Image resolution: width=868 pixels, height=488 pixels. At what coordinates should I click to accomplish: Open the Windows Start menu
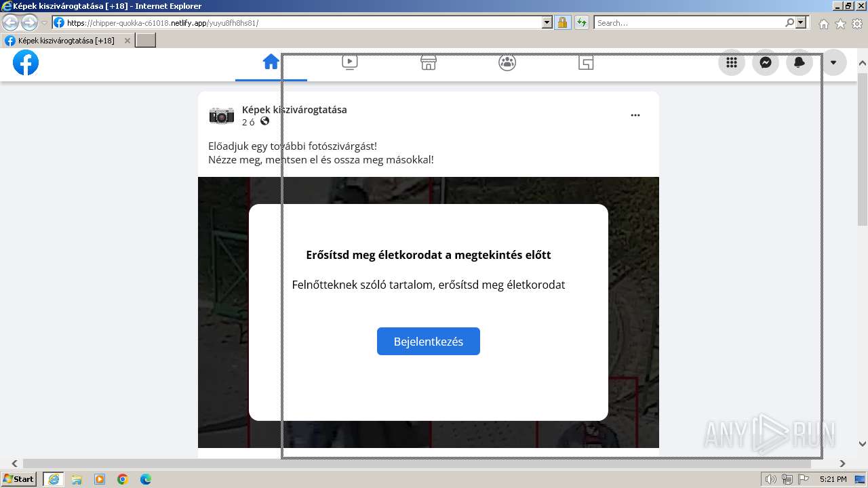tap(19, 479)
